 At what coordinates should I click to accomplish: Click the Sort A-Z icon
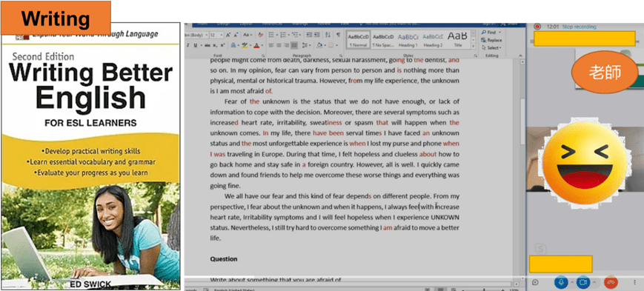tap(328, 35)
